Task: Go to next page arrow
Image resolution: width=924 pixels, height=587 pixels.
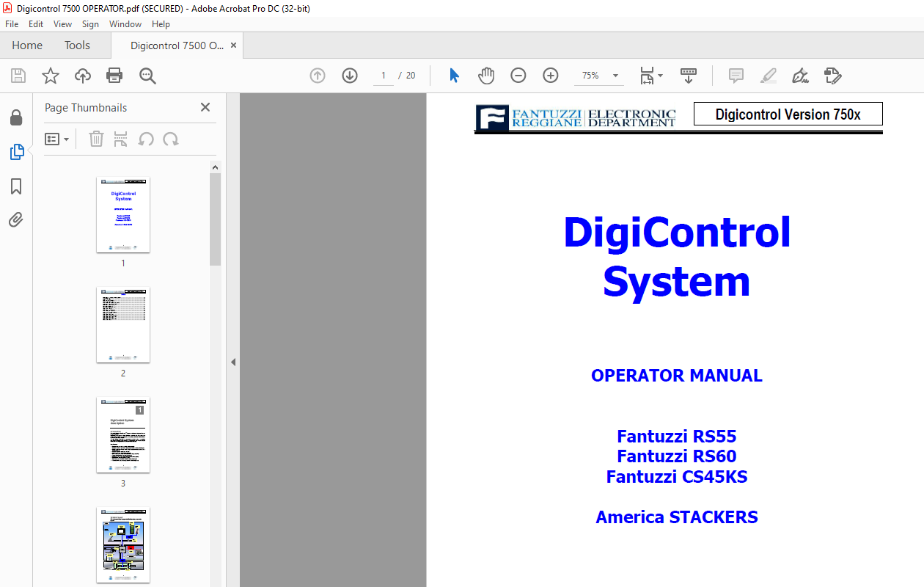Action: point(350,76)
